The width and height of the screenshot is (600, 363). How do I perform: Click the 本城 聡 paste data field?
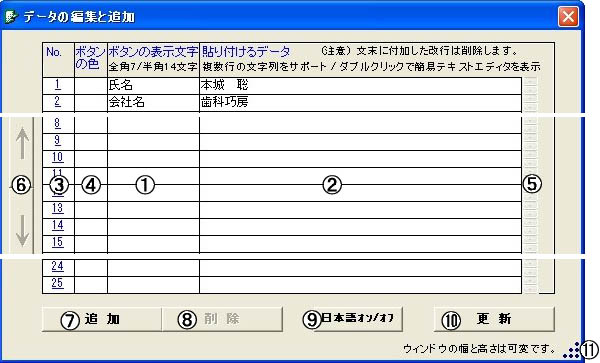click(x=360, y=86)
